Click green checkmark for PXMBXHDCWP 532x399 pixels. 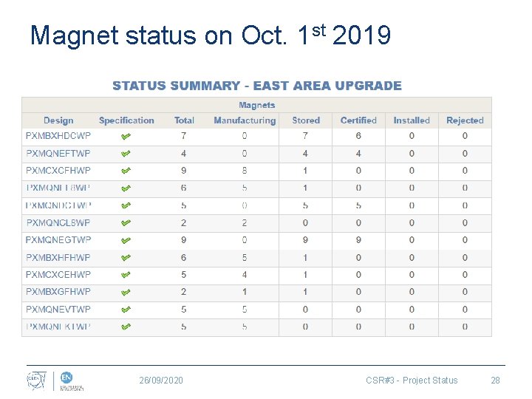pyautogui.click(x=126, y=136)
